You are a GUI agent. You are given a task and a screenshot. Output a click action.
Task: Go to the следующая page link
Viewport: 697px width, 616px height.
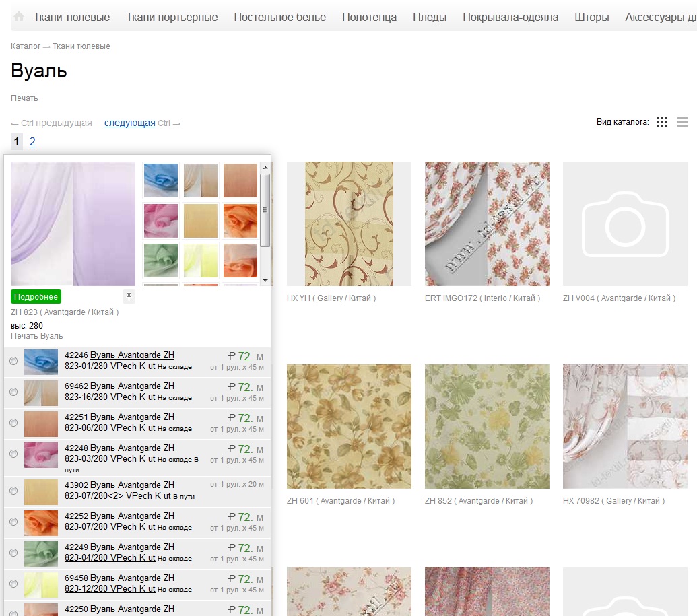[x=130, y=123]
